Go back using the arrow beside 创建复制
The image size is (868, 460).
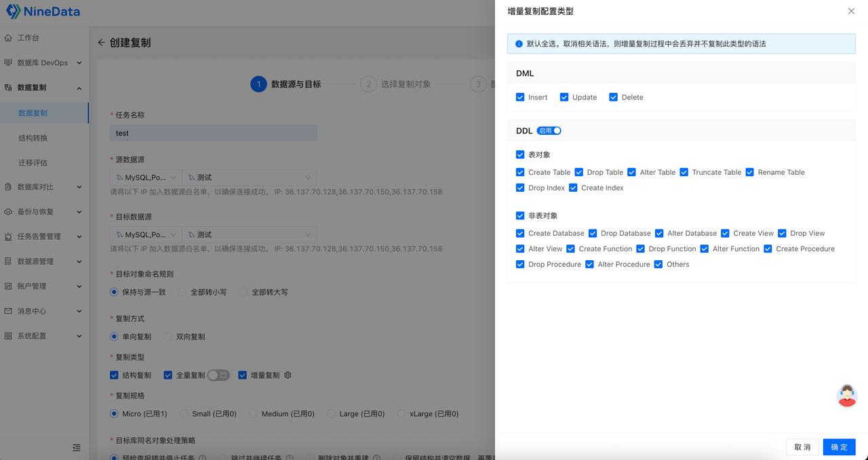(101, 43)
